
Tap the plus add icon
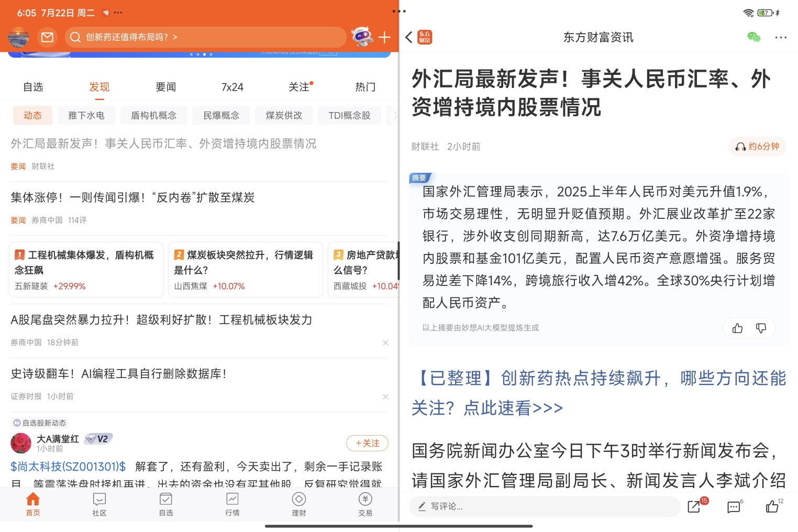click(384, 37)
